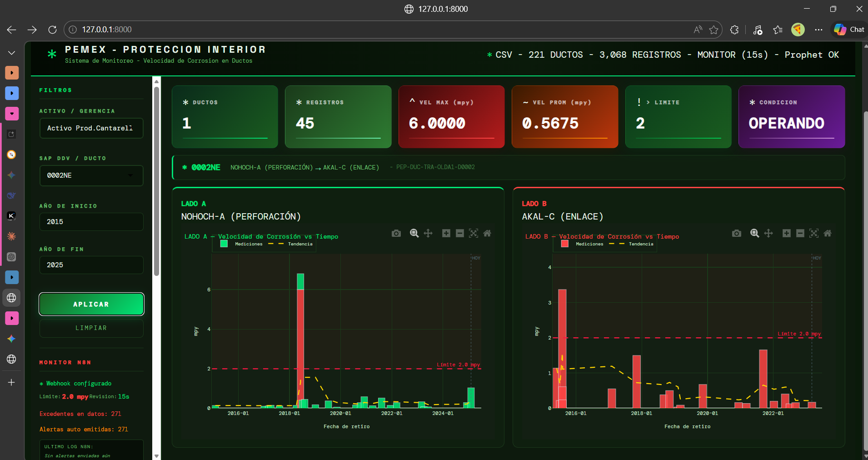
Task: Select pan tool on LADO A chart
Action: [428, 233]
